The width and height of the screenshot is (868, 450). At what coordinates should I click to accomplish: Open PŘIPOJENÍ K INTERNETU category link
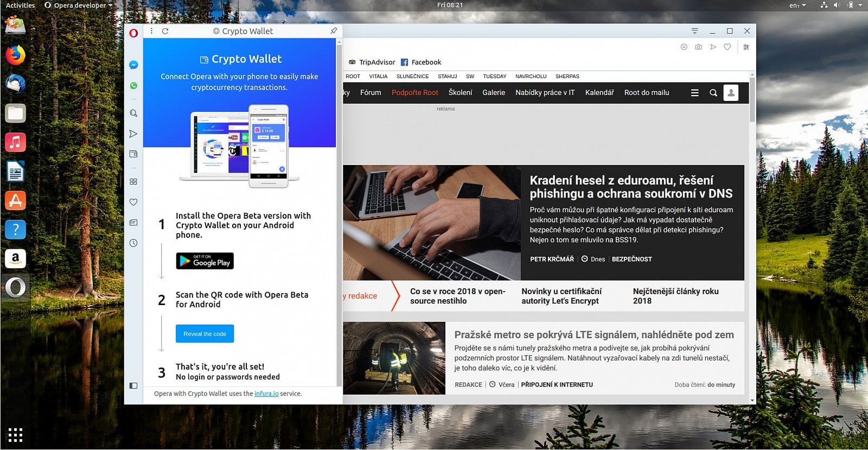coord(557,384)
